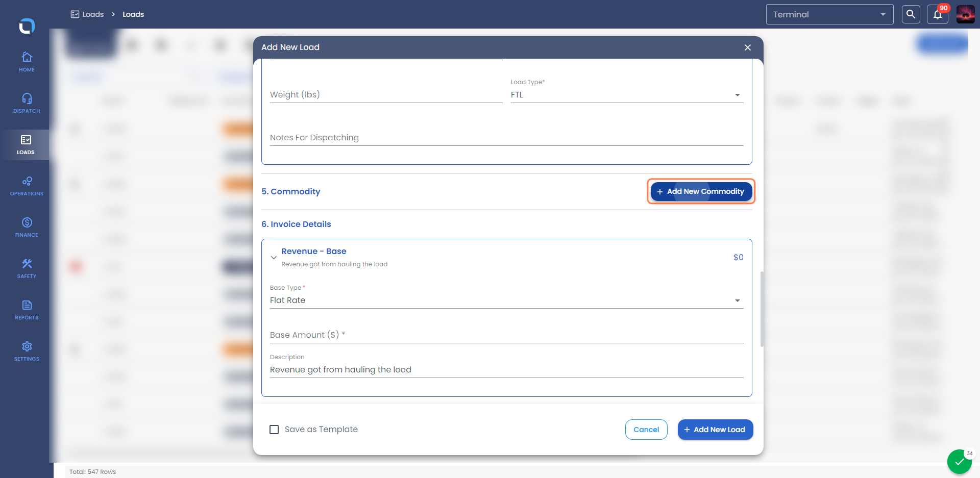Open the user profile avatar
This screenshot has height=478, width=980.
(965, 14)
